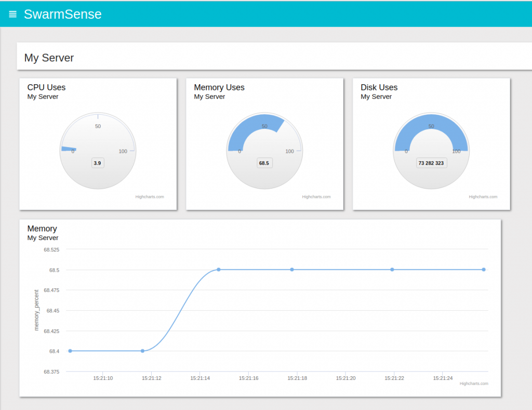Click the disk value showing 73 282 323

(x=431, y=163)
